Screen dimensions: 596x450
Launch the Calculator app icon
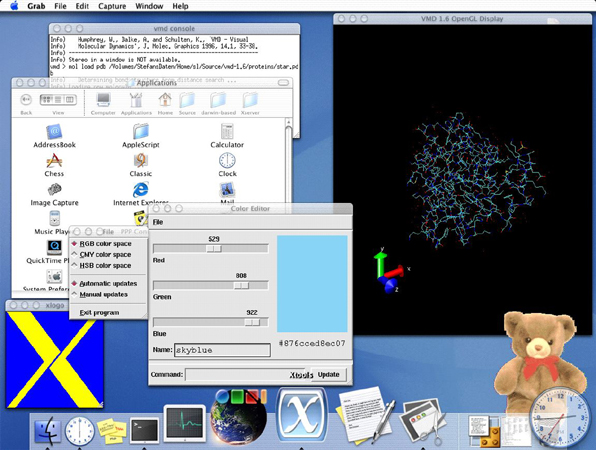click(227, 131)
